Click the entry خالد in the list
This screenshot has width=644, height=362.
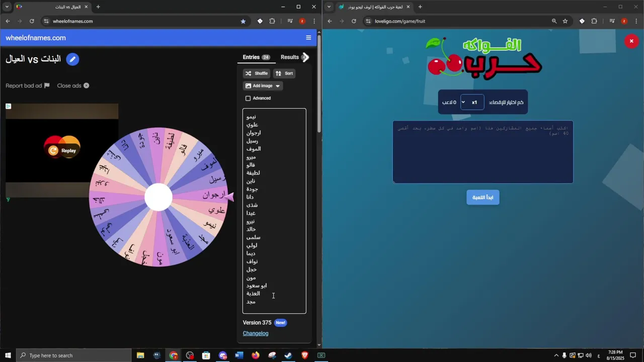coord(251,229)
